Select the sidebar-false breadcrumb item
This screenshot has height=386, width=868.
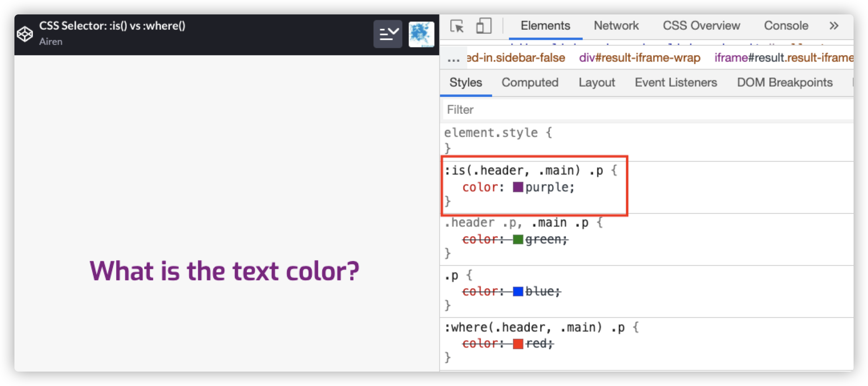click(516, 58)
